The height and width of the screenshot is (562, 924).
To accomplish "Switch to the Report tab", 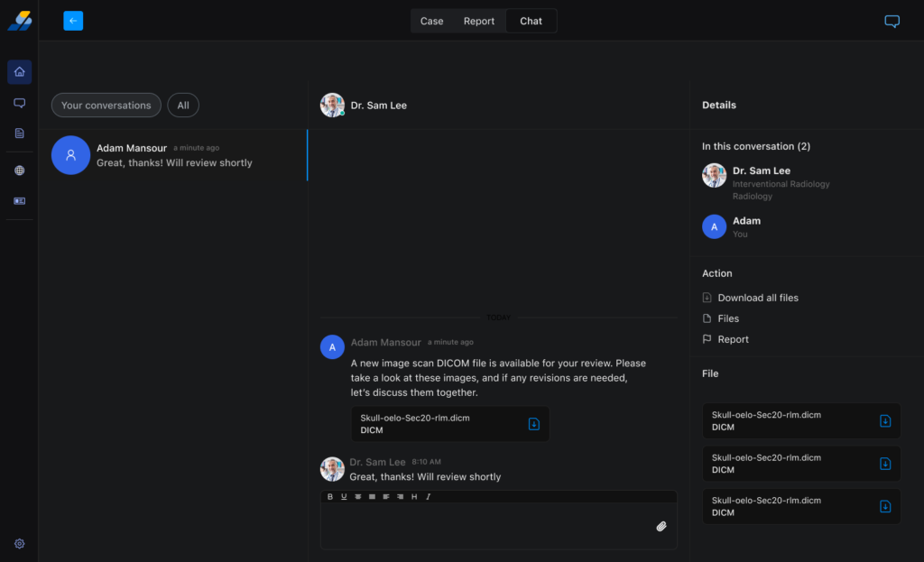I will (x=479, y=21).
